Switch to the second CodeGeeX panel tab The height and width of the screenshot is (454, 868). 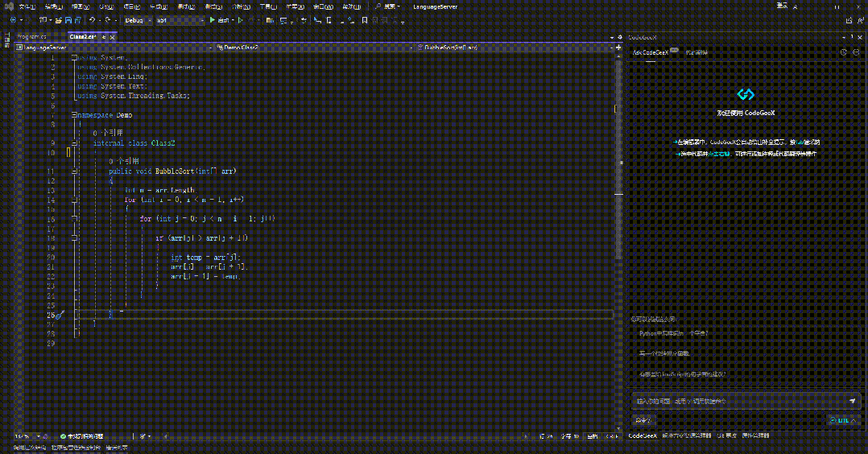[x=696, y=52]
